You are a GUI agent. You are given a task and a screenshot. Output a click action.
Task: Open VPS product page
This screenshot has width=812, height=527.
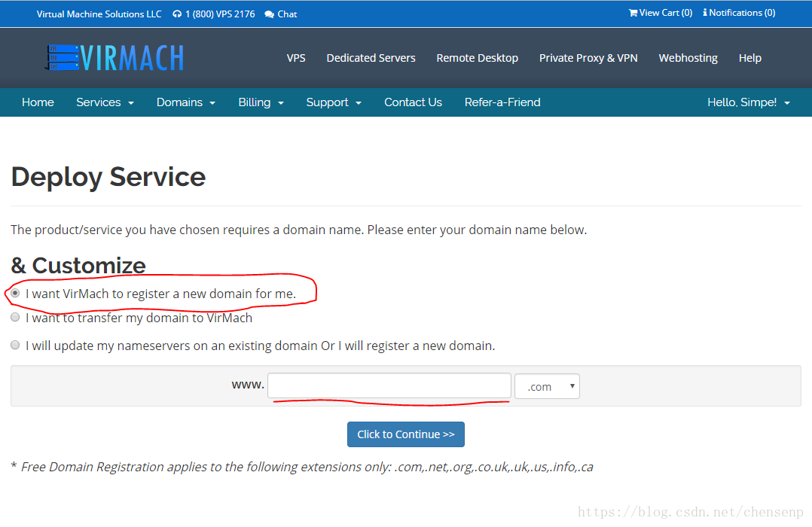296,58
